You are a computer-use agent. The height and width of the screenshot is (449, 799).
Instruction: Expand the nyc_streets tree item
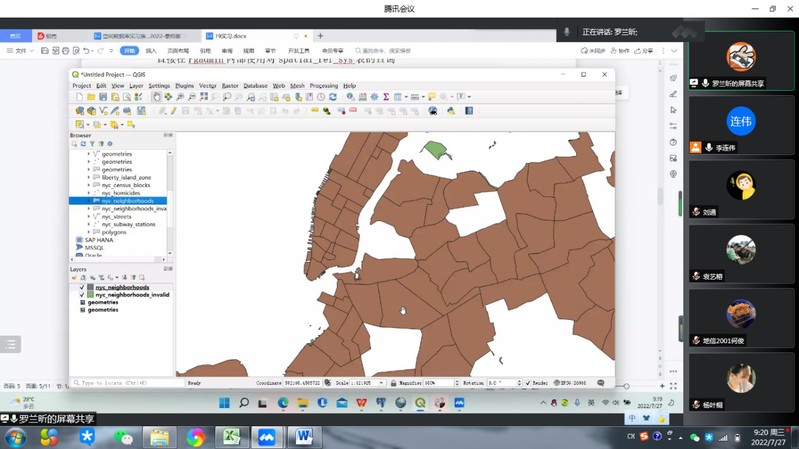[x=89, y=217]
